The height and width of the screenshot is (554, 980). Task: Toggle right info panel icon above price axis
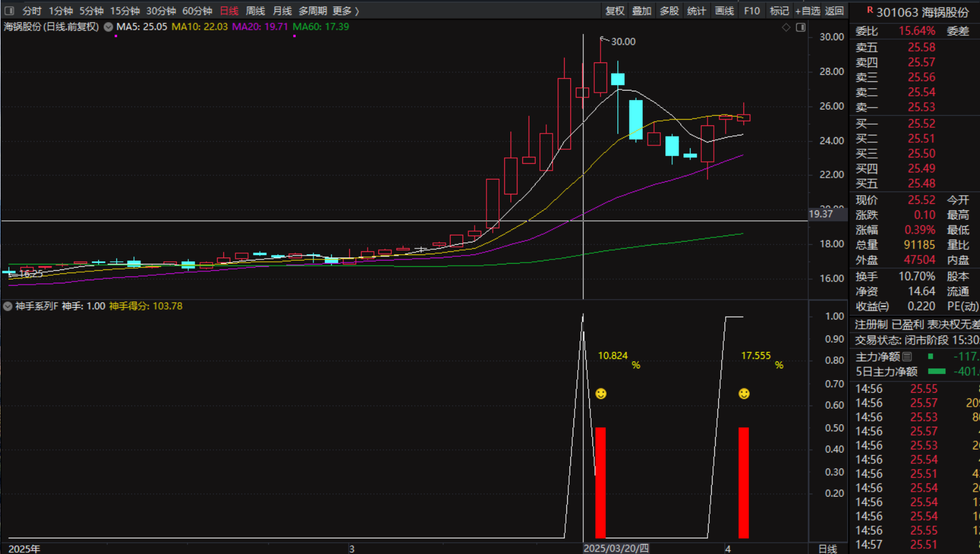[x=801, y=27]
